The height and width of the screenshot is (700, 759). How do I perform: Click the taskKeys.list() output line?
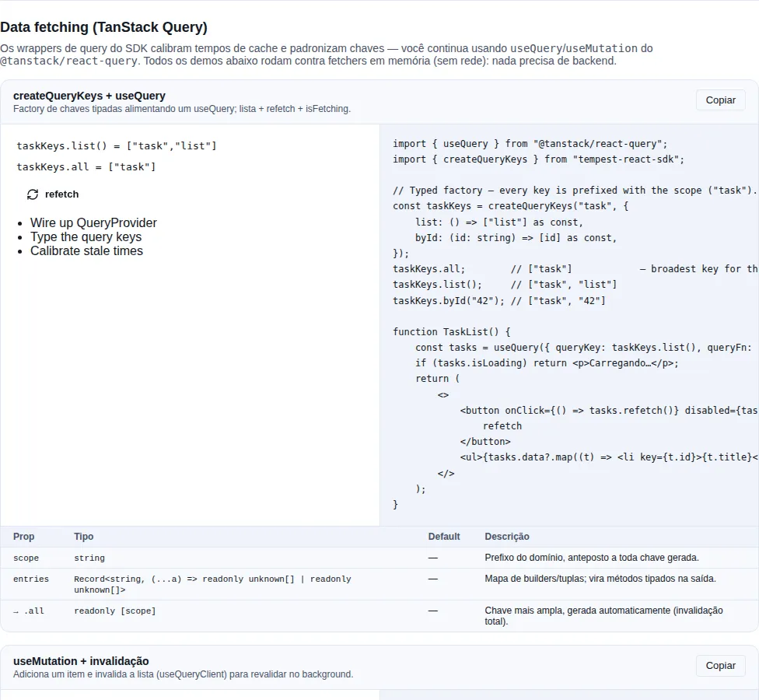(117, 145)
